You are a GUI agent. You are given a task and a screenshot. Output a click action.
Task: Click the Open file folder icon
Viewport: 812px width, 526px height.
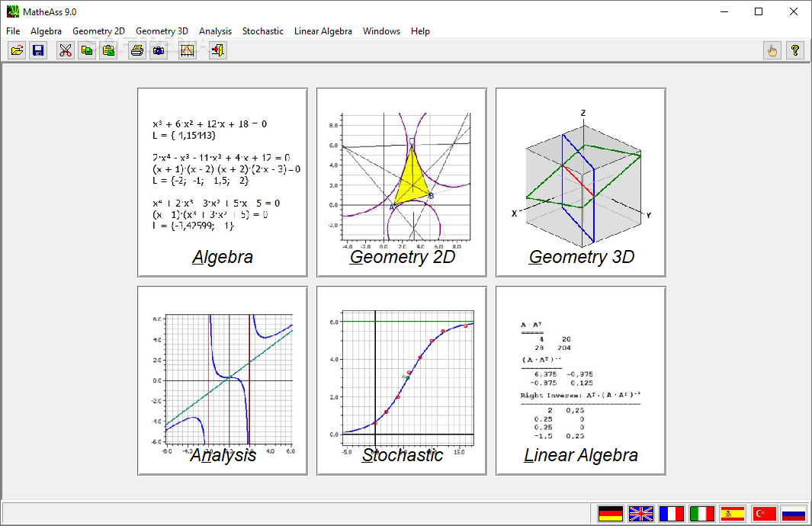[x=17, y=50]
